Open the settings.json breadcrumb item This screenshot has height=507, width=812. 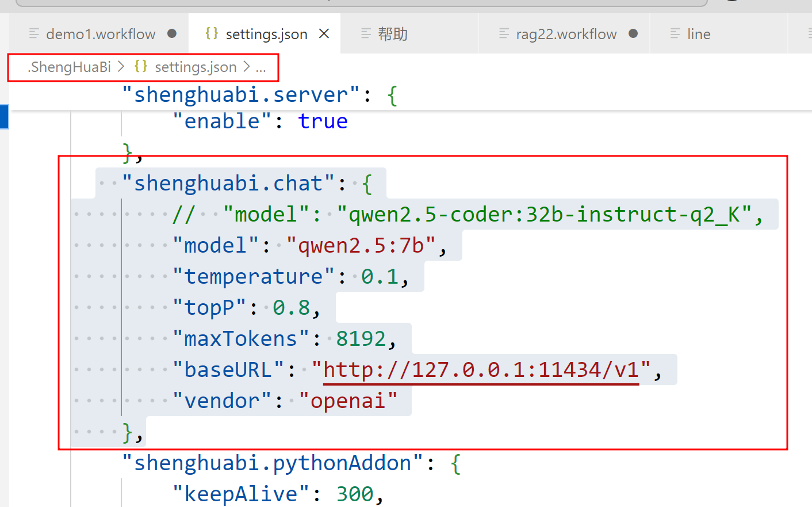tap(196, 67)
